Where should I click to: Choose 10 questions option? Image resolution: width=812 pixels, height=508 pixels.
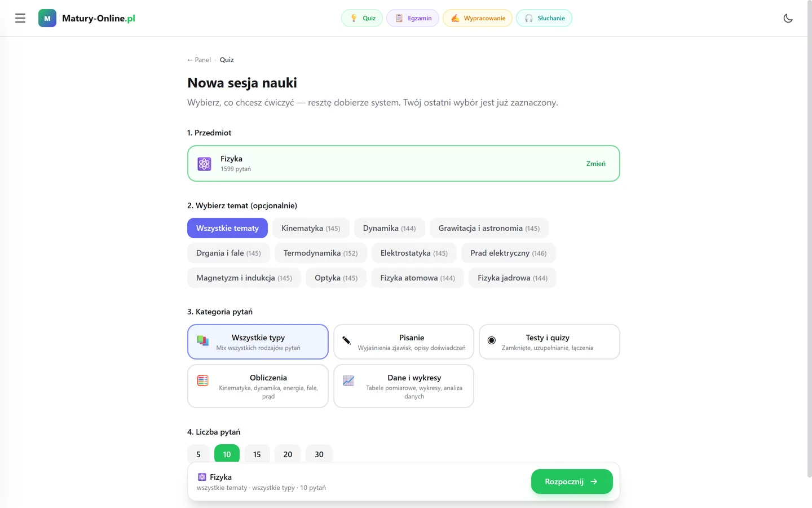coord(227,454)
